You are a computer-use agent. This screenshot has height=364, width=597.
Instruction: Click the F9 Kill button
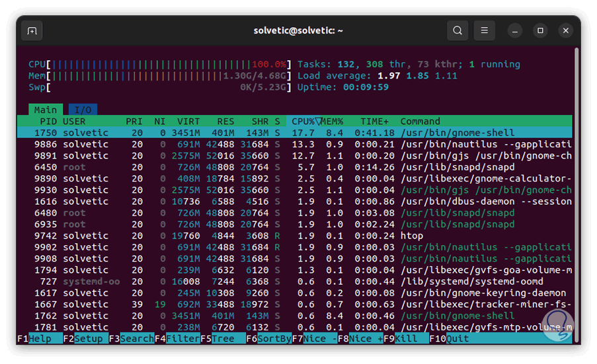click(x=406, y=338)
